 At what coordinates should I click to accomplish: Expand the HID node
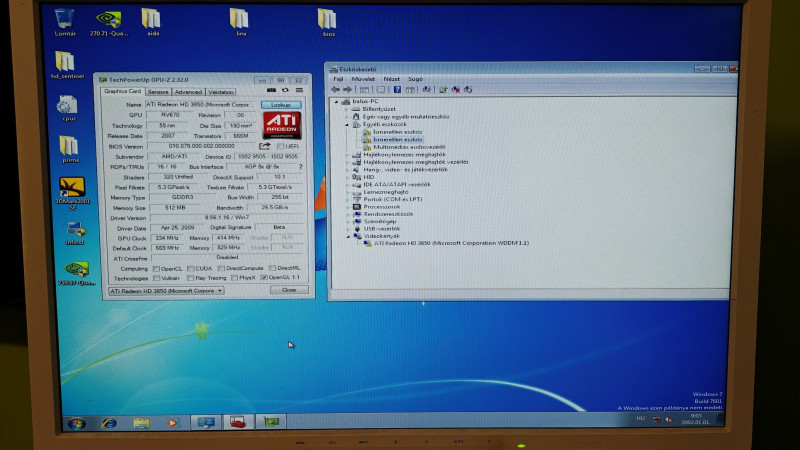(347, 177)
